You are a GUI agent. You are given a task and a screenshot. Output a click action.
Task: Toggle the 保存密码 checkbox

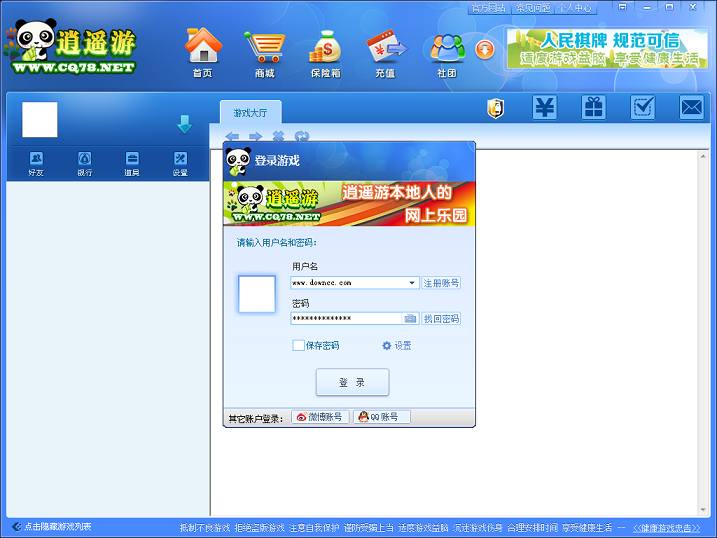pyautogui.click(x=298, y=346)
